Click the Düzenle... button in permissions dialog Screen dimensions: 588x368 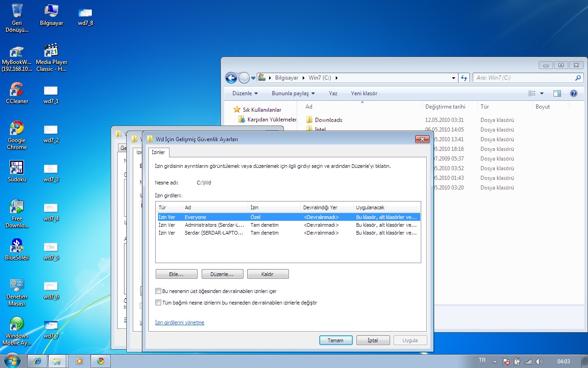pos(222,274)
